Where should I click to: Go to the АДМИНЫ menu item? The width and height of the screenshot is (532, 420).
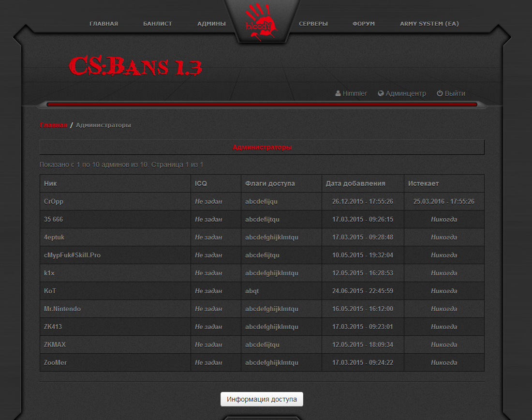tap(211, 24)
